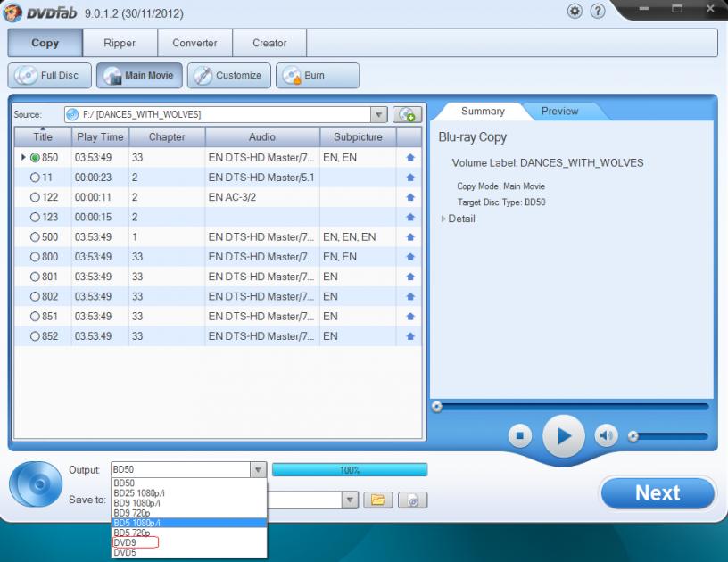Switch to the Ripper tab
Image resolution: width=728 pixels, height=562 pixels.
tap(120, 43)
